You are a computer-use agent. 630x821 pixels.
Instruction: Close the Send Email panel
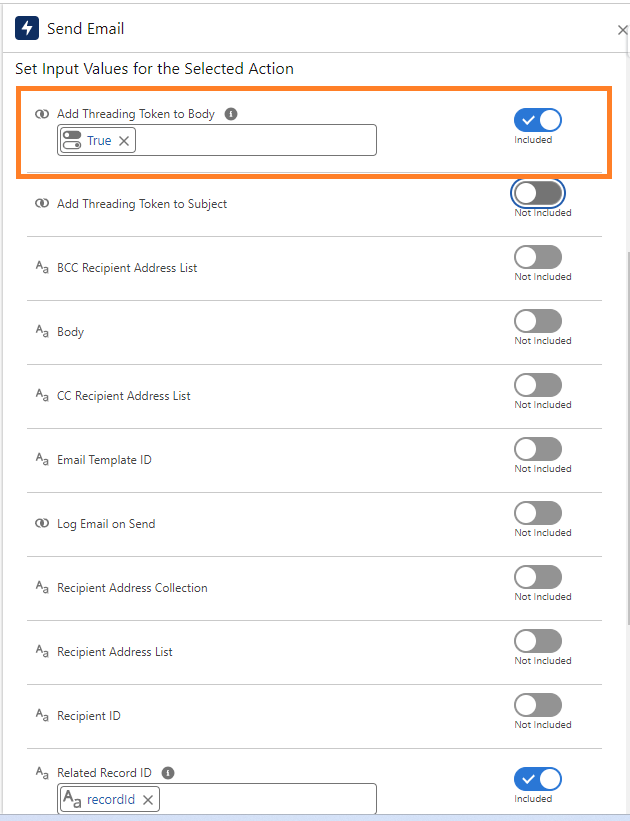point(622,30)
